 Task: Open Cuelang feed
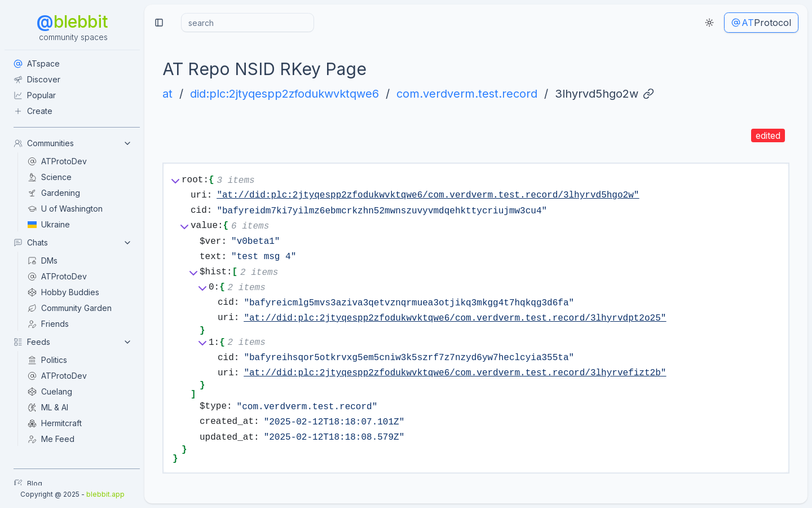pos(56,392)
